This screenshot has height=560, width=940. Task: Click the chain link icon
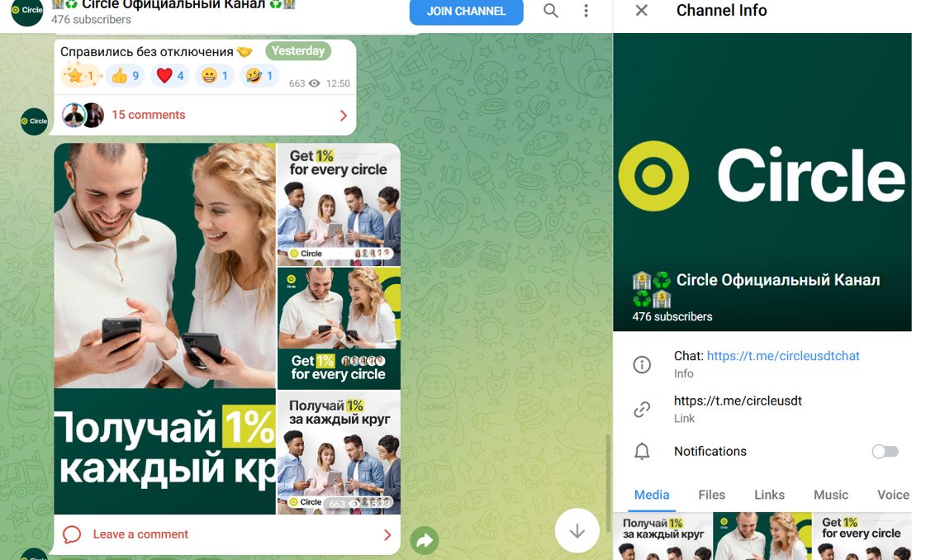click(x=642, y=410)
